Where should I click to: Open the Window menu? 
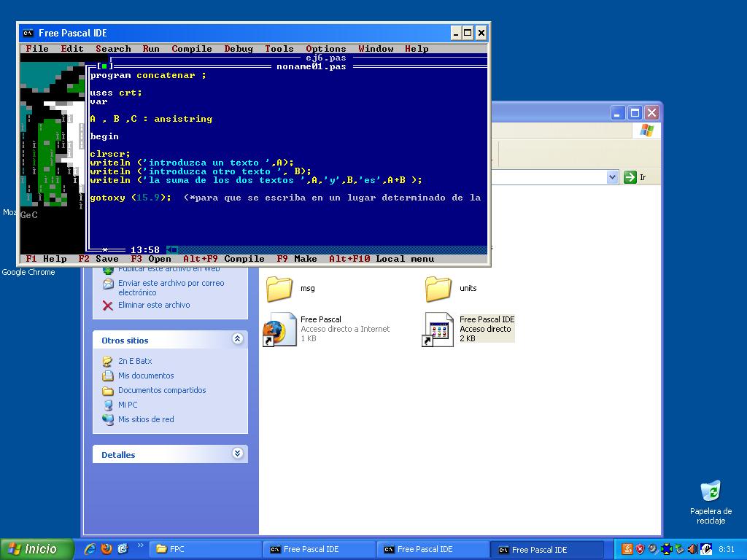point(376,49)
